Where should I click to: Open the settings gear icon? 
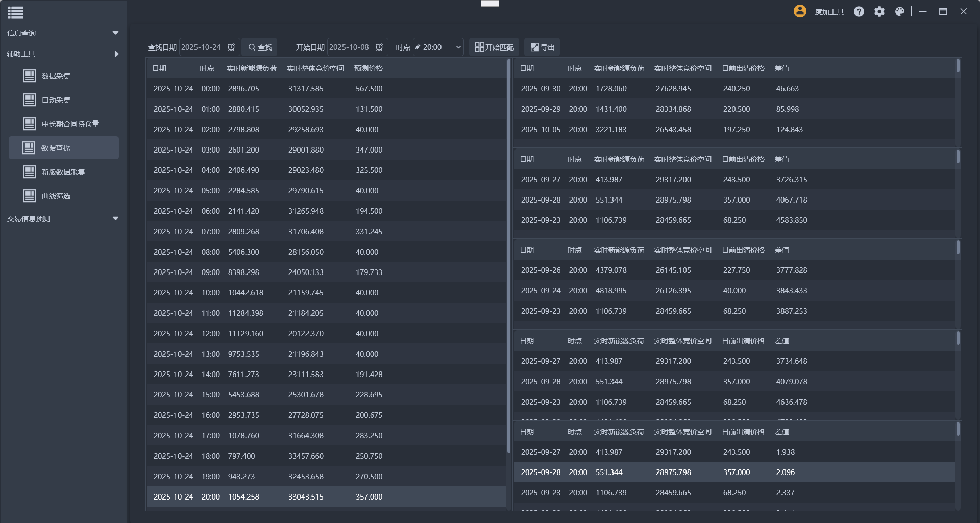tap(879, 12)
